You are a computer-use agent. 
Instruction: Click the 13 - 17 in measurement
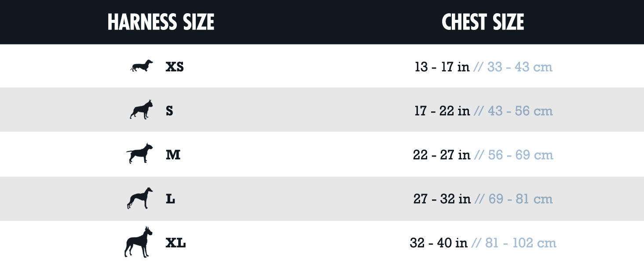pyautogui.click(x=442, y=67)
